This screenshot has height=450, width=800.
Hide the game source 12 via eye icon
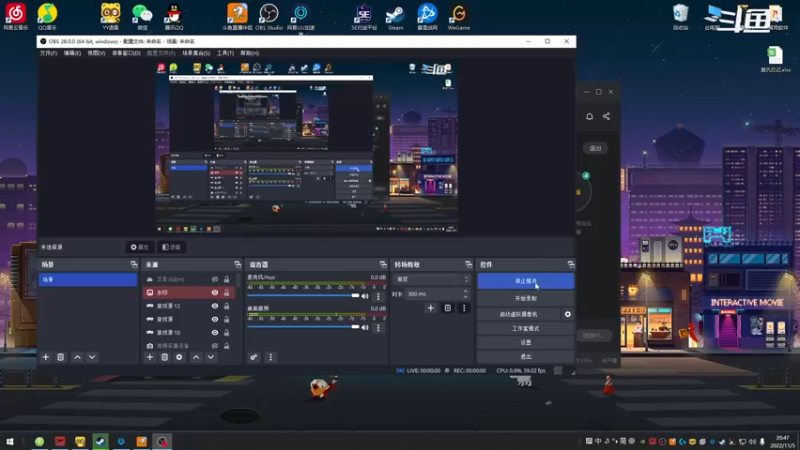click(215, 306)
